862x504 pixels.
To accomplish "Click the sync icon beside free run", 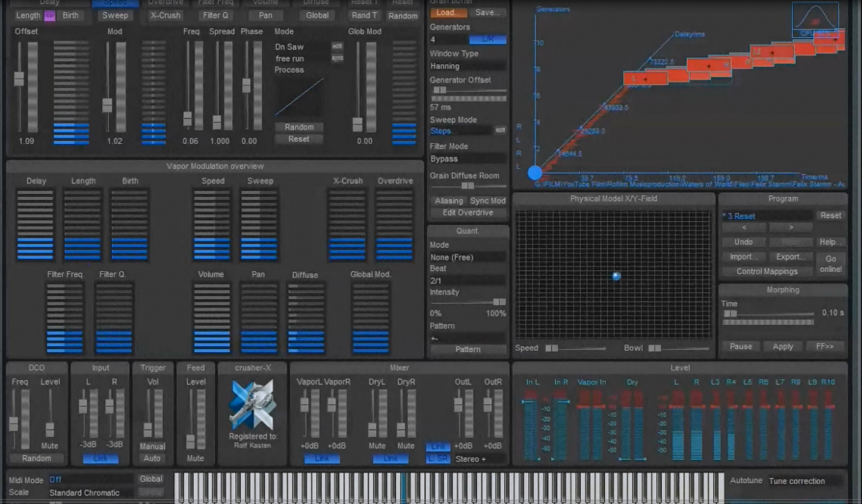I will (337, 58).
